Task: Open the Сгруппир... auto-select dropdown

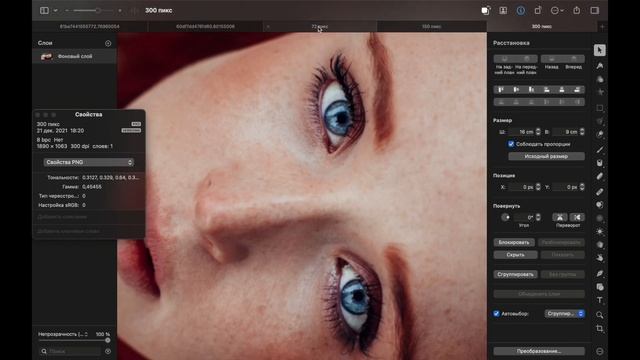Action: (564, 313)
